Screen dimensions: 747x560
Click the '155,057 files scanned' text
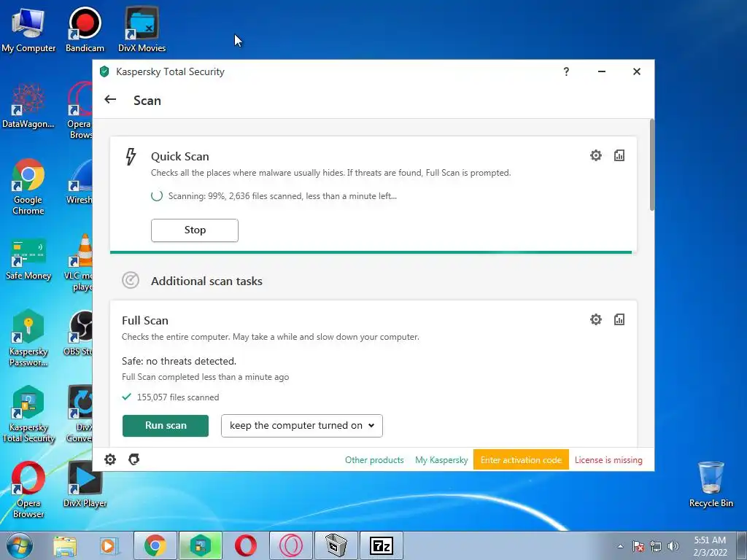click(x=178, y=397)
